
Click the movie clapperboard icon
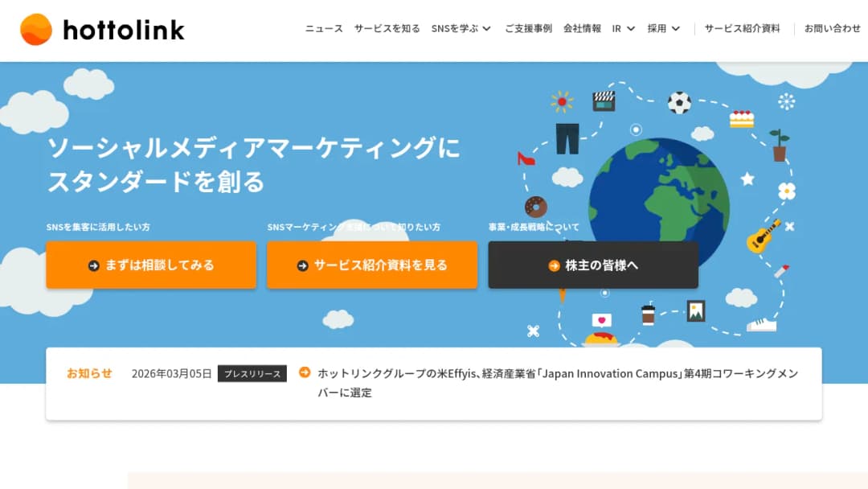click(x=604, y=101)
